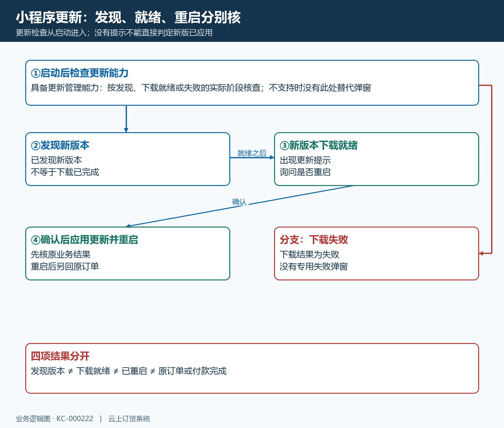The height and width of the screenshot is (428, 504).
Task: Click the title 小程序更新：发现、就绪、重启分别核
Action: click(x=128, y=17)
